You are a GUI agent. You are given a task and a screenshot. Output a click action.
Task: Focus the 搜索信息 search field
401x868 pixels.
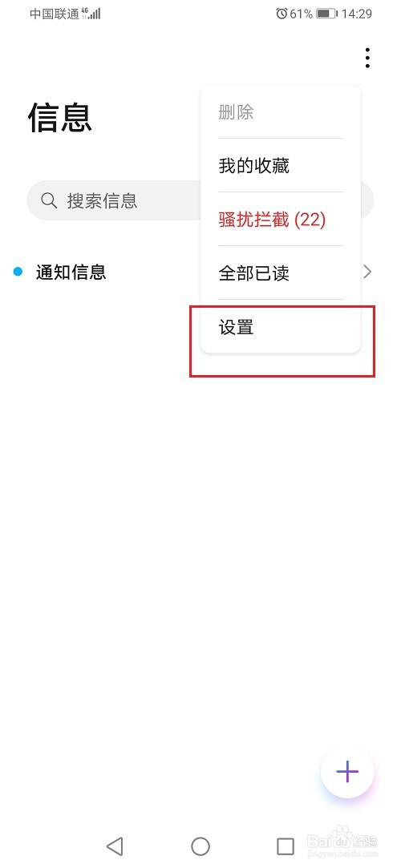click(x=200, y=200)
